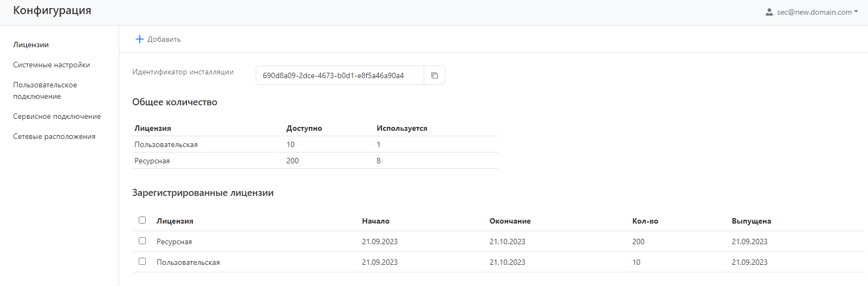Click the Окончание column header

point(510,221)
